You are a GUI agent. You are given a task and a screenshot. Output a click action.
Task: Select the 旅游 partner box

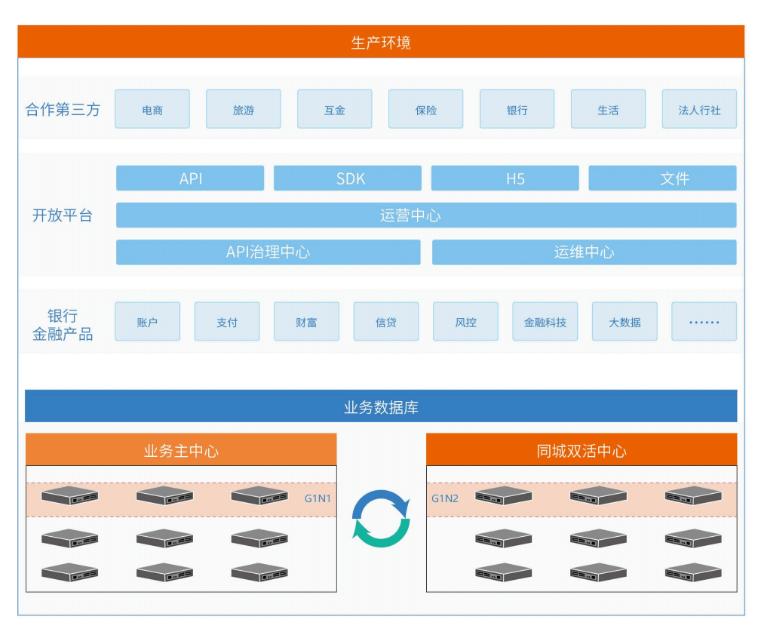pyautogui.click(x=243, y=110)
